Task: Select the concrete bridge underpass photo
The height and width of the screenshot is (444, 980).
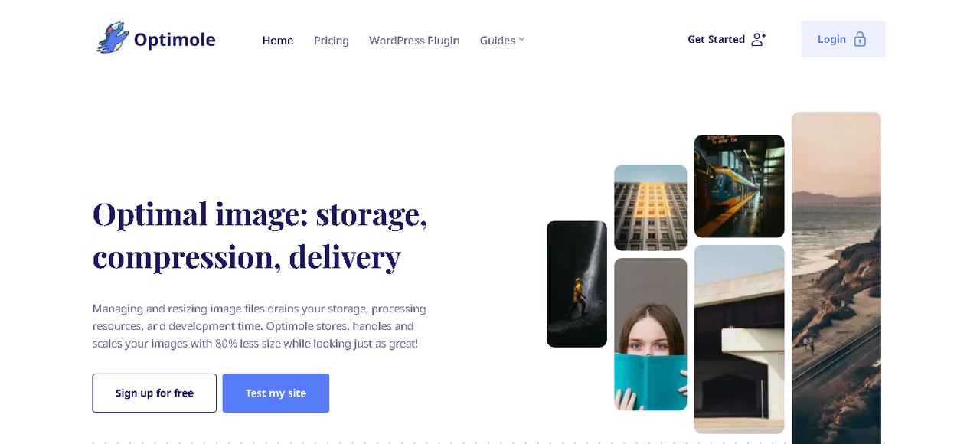Action: tap(740, 339)
